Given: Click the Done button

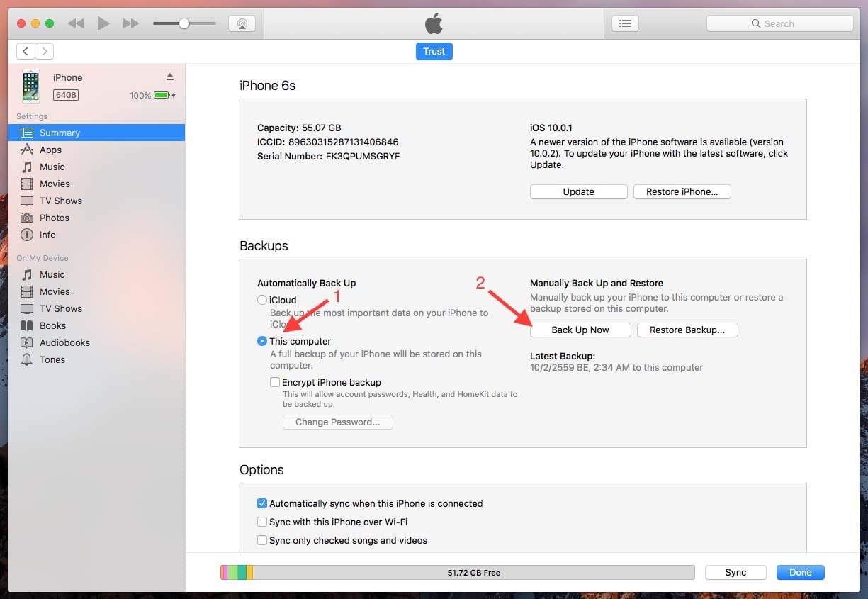Looking at the screenshot, I should coord(801,573).
